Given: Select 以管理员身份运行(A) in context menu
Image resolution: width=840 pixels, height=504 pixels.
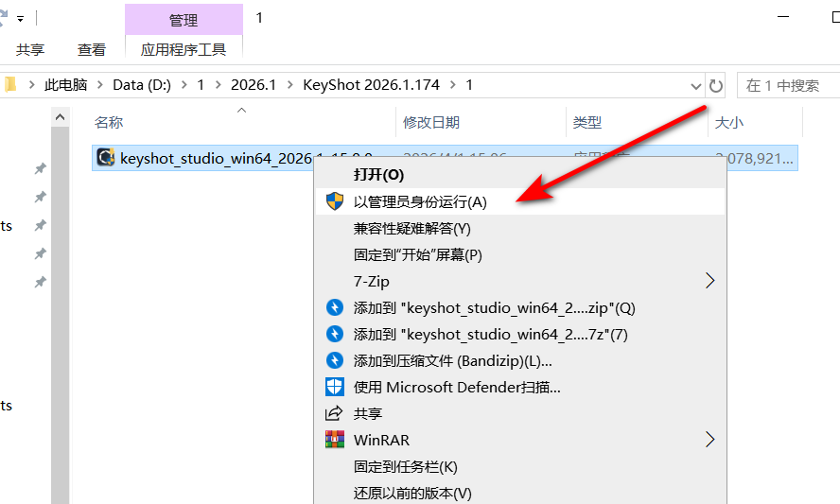Looking at the screenshot, I should [520, 201].
